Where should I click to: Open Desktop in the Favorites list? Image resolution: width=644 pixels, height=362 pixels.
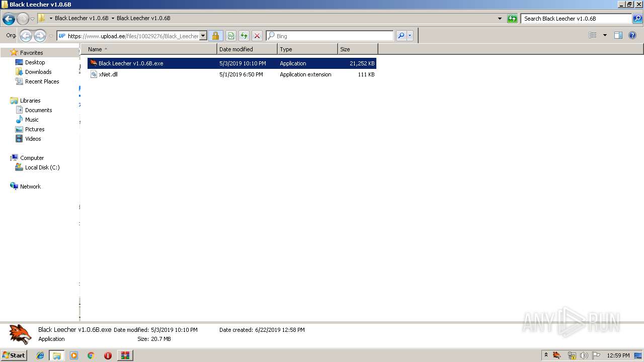pyautogui.click(x=35, y=62)
